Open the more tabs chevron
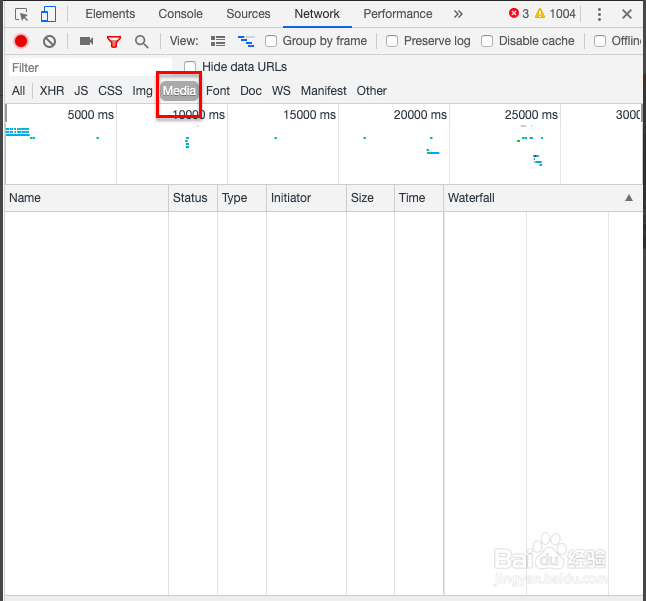Viewport: 646px width, 601px height. [458, 14]
